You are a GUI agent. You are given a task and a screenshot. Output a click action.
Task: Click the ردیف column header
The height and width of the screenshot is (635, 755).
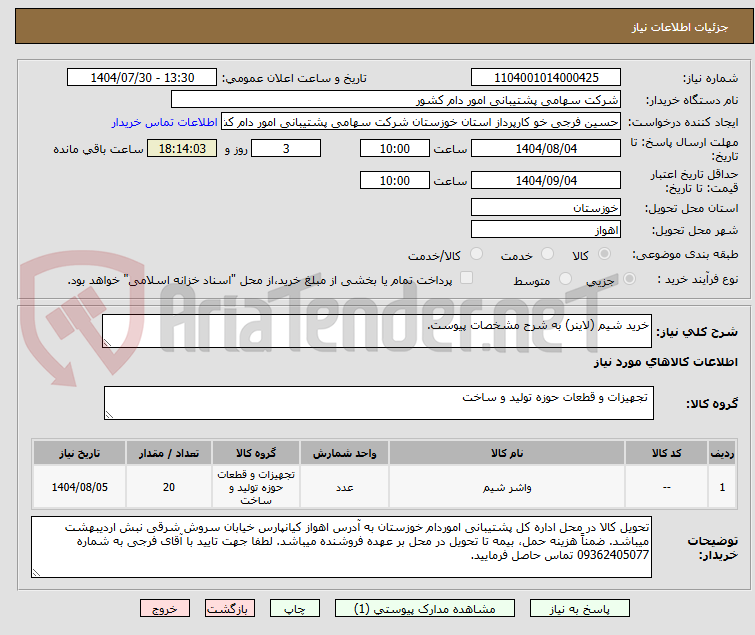(722, 453)
